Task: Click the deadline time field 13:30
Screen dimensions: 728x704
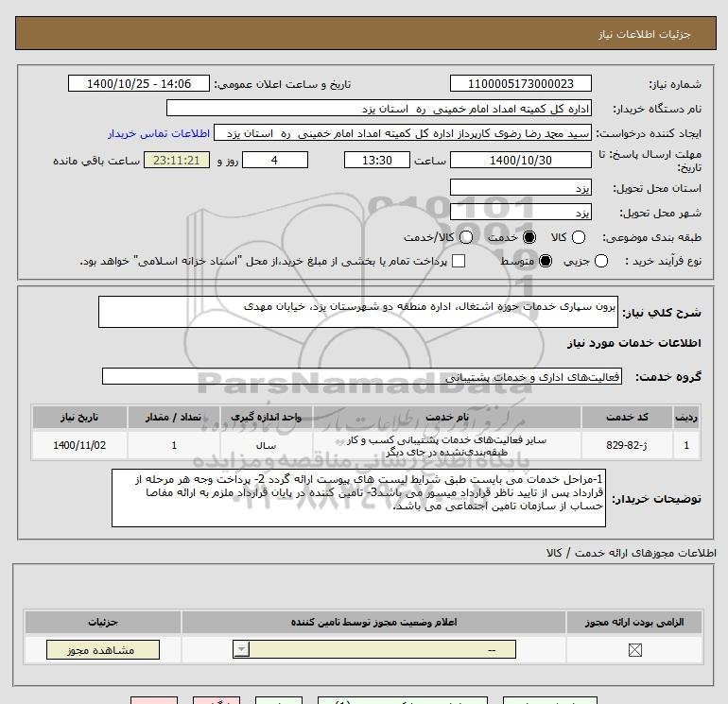Action: (x=377, y=160)
